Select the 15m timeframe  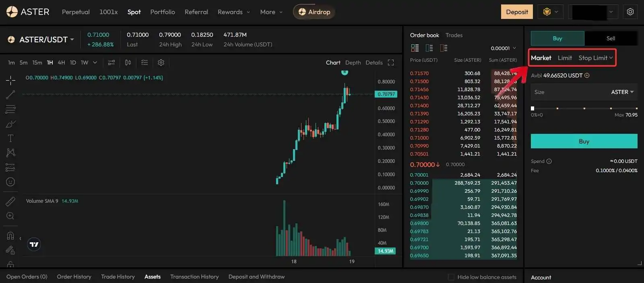tap(37, 62)
